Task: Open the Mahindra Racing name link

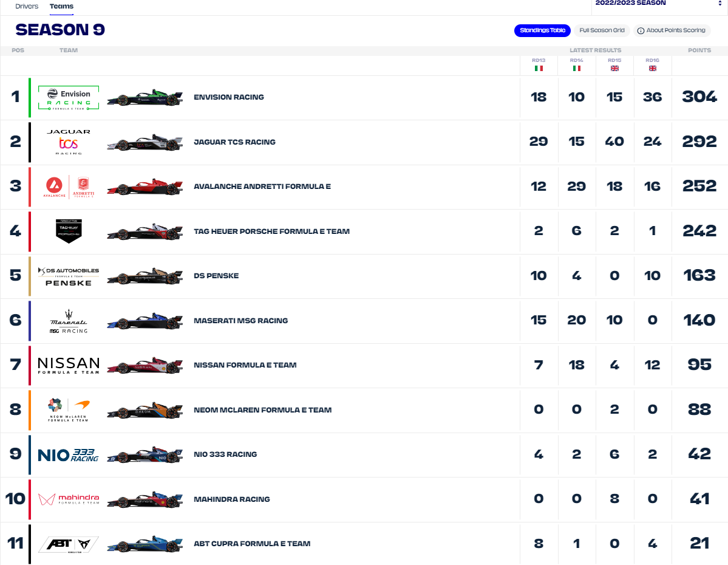Action: point(232,499)
